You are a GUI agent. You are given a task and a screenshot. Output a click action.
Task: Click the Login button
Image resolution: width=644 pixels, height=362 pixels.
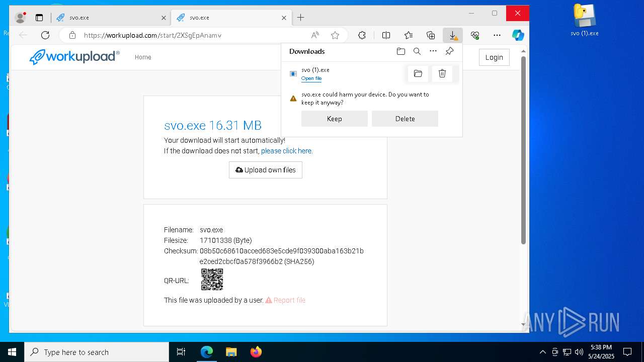tap(494, 57)
